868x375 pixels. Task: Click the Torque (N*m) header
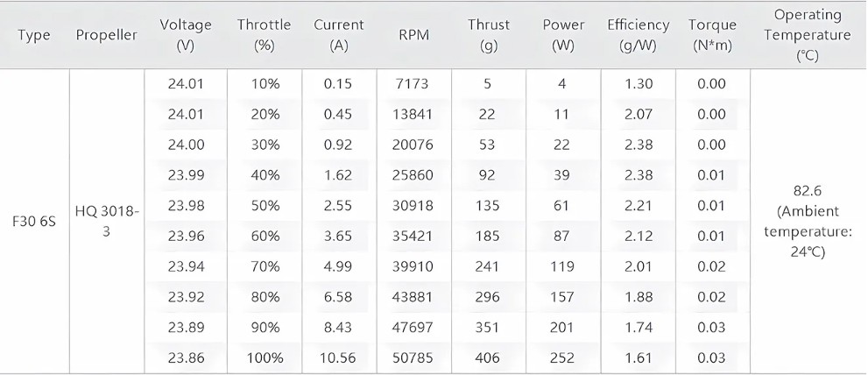(712, 35)
